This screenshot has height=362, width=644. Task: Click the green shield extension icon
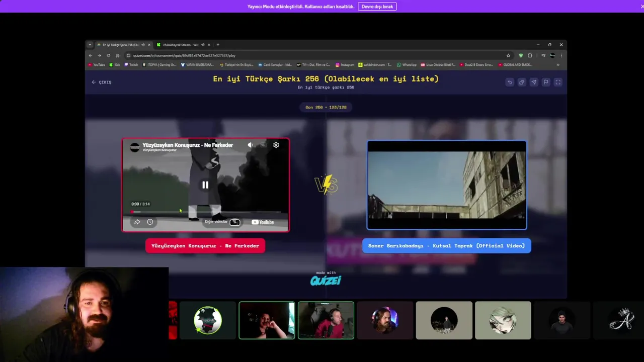[521, 55]
